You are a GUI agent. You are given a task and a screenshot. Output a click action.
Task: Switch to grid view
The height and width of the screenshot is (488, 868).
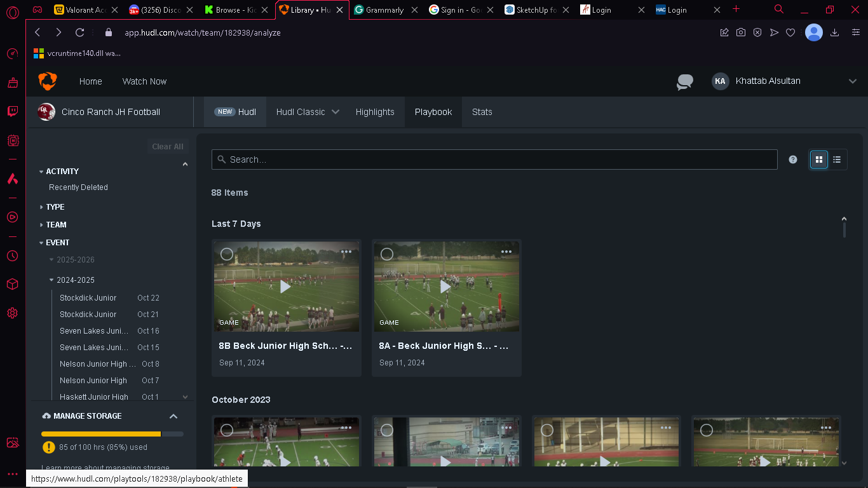click(819, 159)
